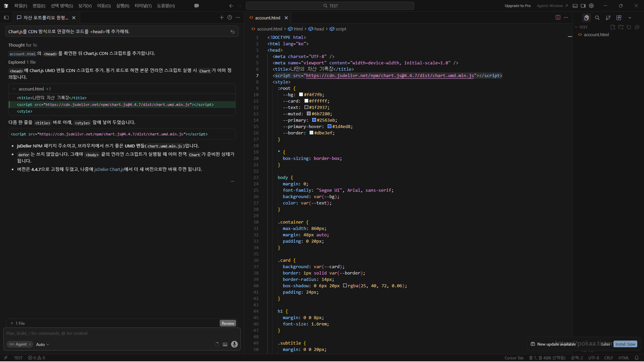Change CRLF line ending in status bar
Screen dimensions: 644x362
609,358
